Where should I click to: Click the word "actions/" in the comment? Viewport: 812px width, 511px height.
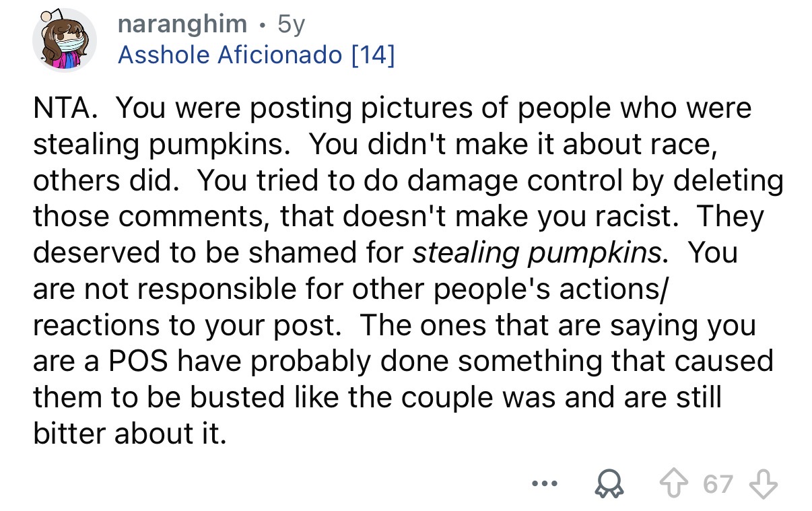pyautogui.click(x=615, y=289)
